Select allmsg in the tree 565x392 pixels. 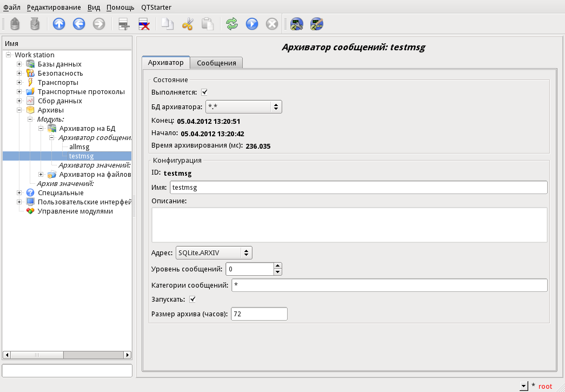click(x=79, y=147)
